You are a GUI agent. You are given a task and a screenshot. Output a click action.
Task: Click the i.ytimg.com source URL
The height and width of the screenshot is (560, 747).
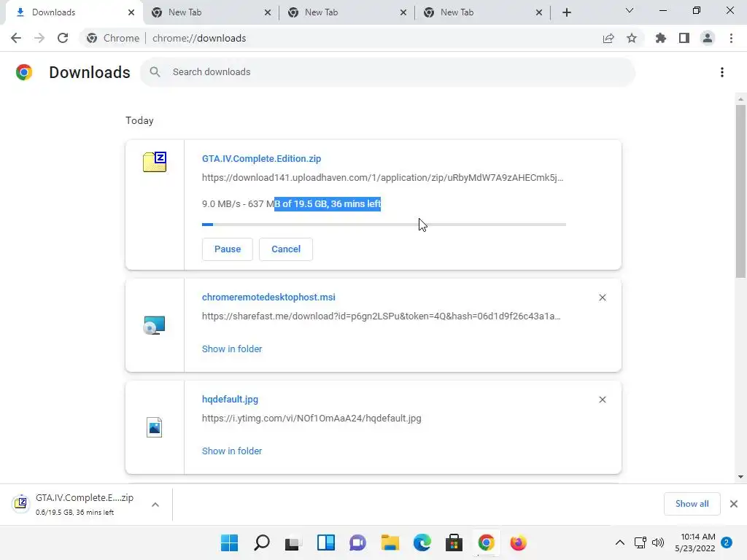311,418
